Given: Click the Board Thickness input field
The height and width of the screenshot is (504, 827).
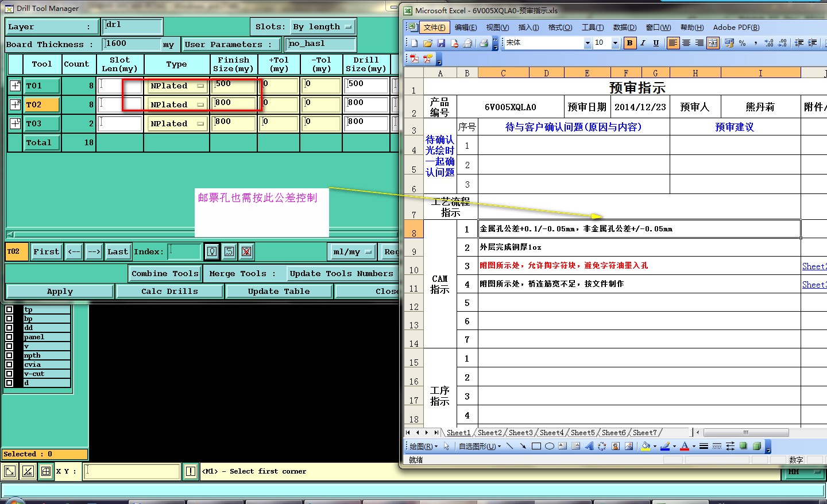Looking at the screenshot, I should (x=132, y=44).
